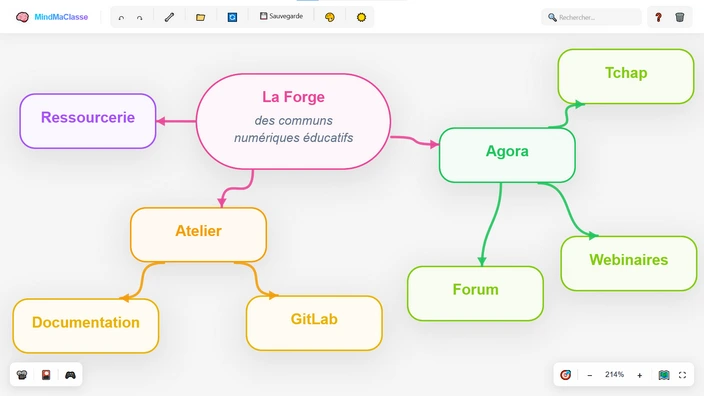Select the GitLab node

pos(314,323)
